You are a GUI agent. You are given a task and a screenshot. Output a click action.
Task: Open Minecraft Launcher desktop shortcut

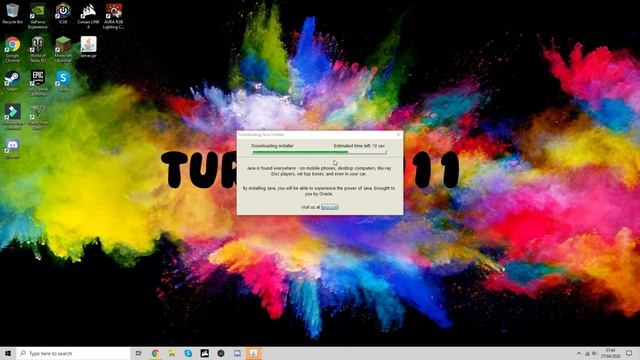(x=63, y=49)
